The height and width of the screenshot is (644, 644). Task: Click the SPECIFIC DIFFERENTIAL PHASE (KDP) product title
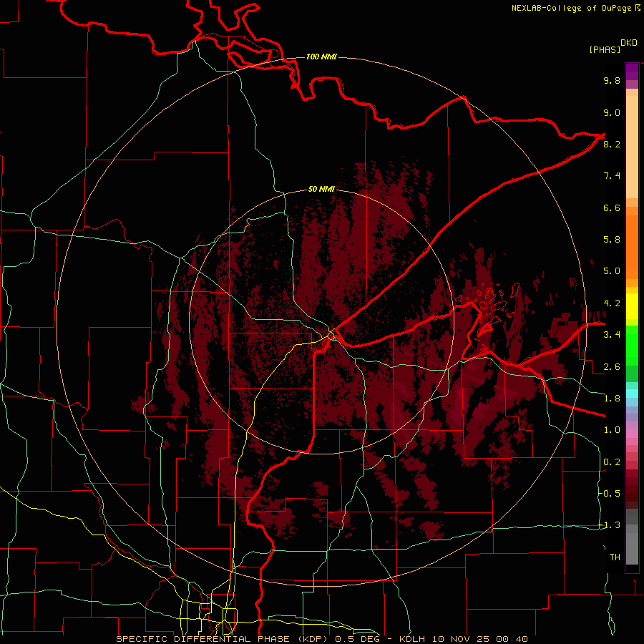point(223,639)
